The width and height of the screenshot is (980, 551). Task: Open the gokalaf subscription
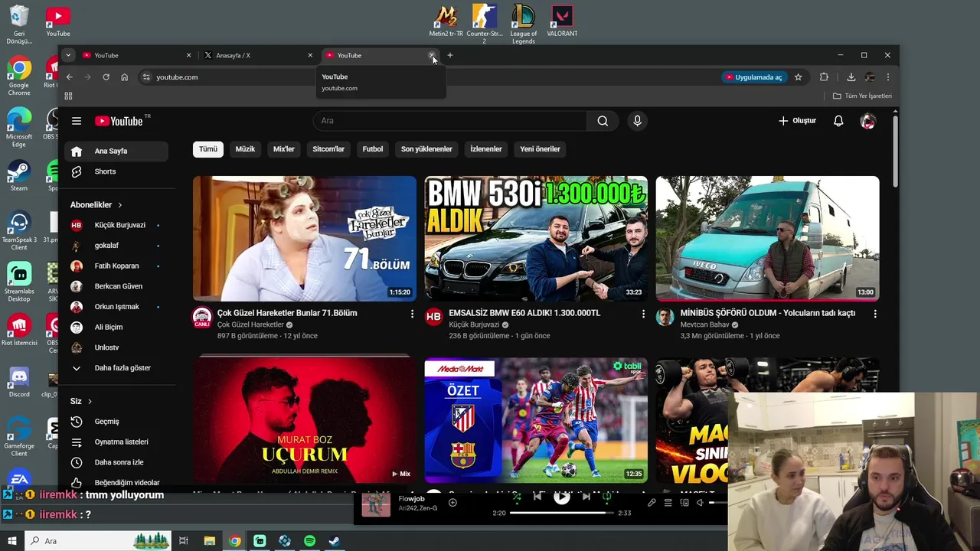pyautogui.click(x=116, y=246)
